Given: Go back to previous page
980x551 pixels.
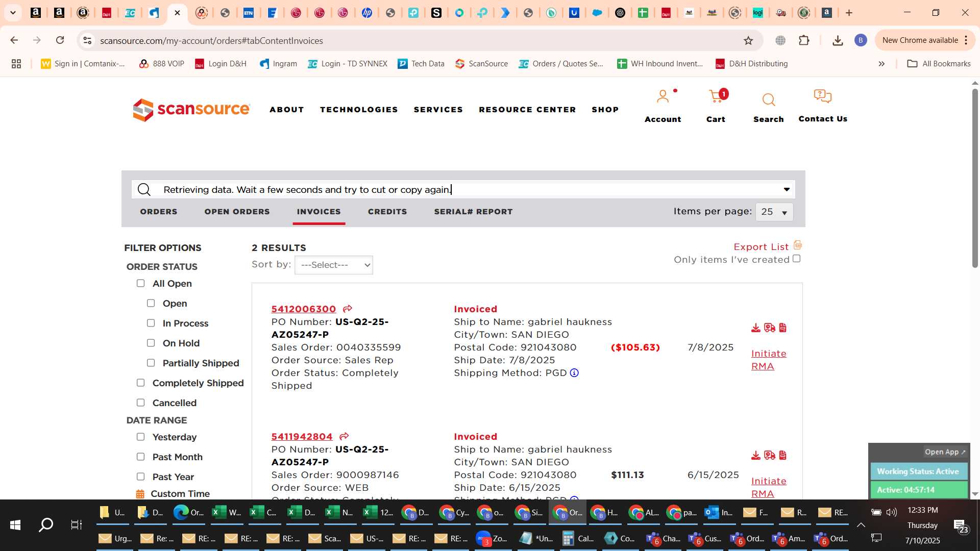Looking at the screenshot, I should click(14, 40).
